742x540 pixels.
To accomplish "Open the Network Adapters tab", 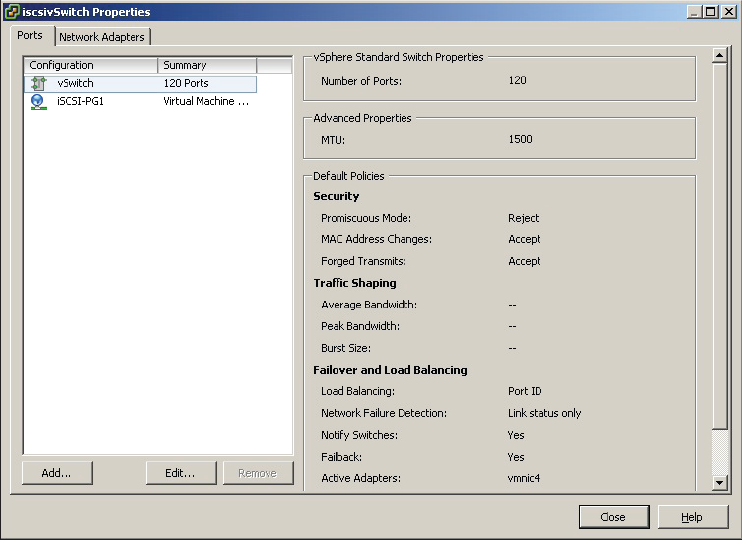I will point(102,37).
